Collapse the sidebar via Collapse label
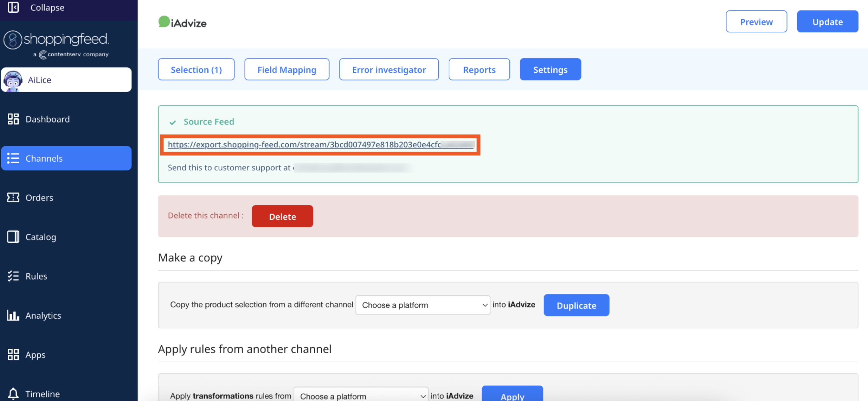868x401 pixels. [47, 7]
